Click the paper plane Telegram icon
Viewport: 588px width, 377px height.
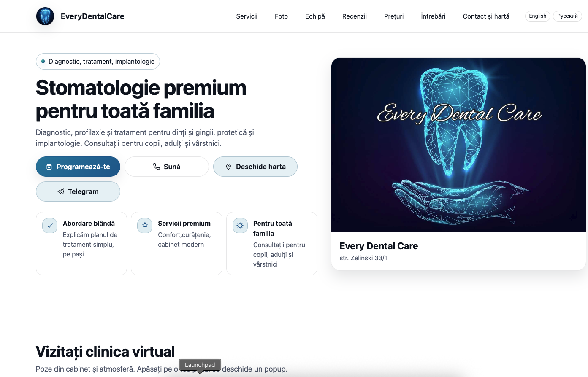point(61,191)
